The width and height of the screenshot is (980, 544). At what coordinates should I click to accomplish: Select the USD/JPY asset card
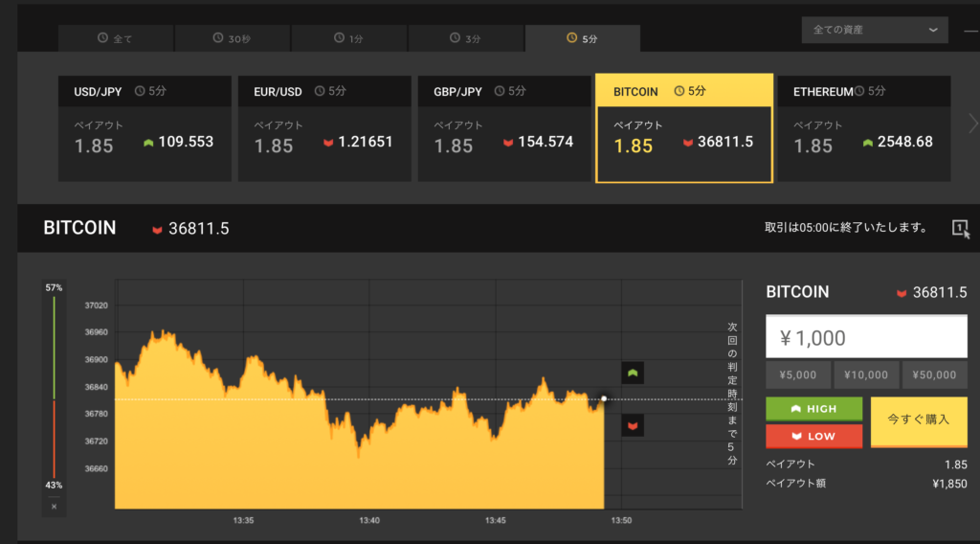click(145, 128)
